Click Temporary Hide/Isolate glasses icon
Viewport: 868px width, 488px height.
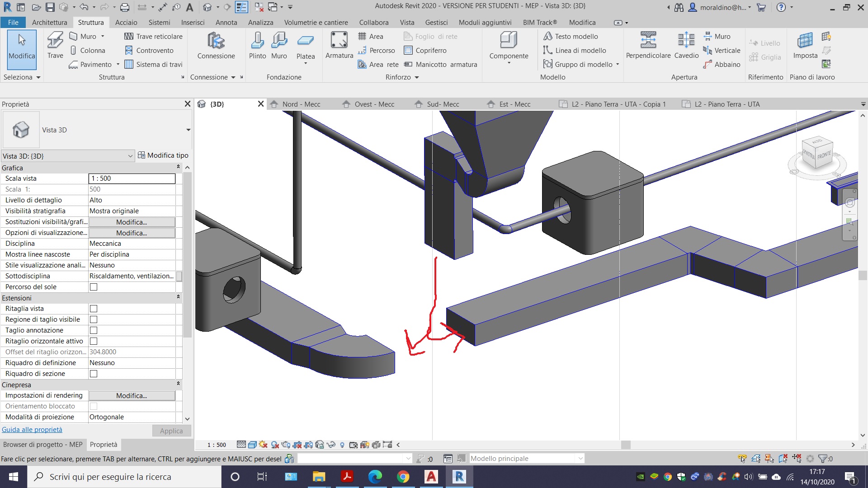tap(331, 445)
